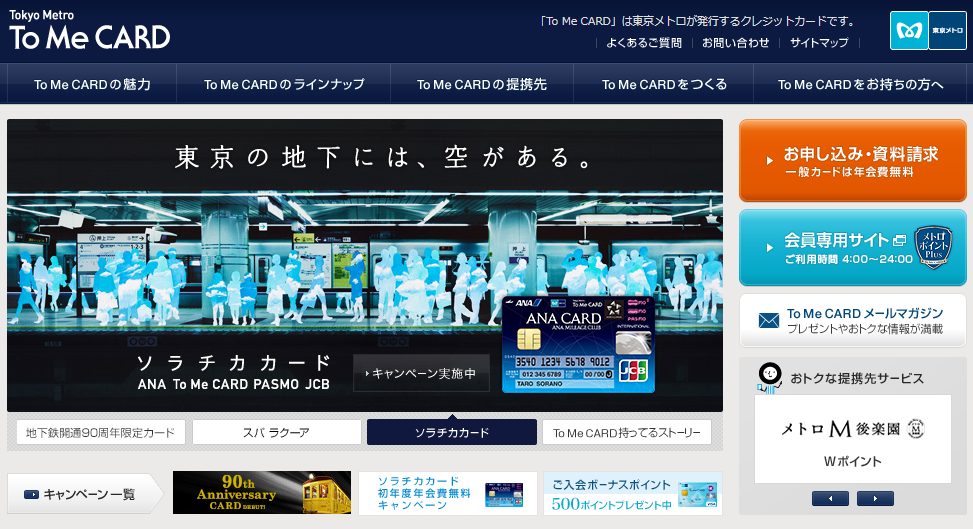Select the 地下鉄開通90周年限定カード tab
Viewport: 973px width, 529px height.
101,432
